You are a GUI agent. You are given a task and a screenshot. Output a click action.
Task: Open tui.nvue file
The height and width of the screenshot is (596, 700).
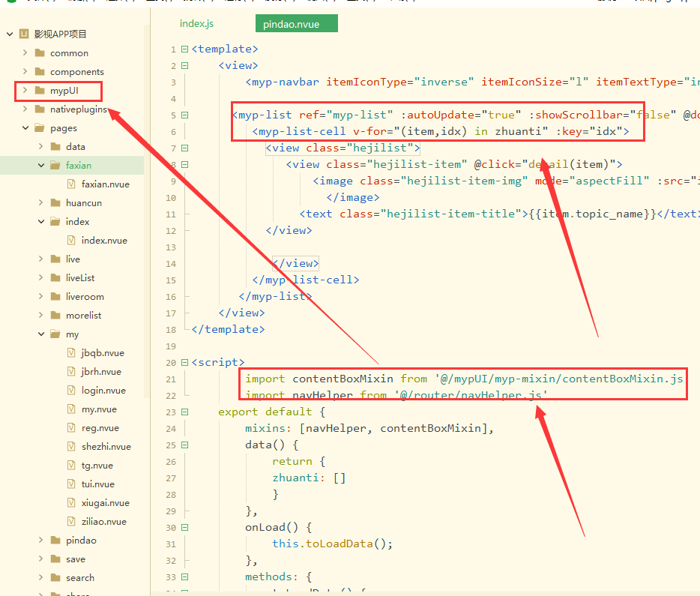(97, 484)
